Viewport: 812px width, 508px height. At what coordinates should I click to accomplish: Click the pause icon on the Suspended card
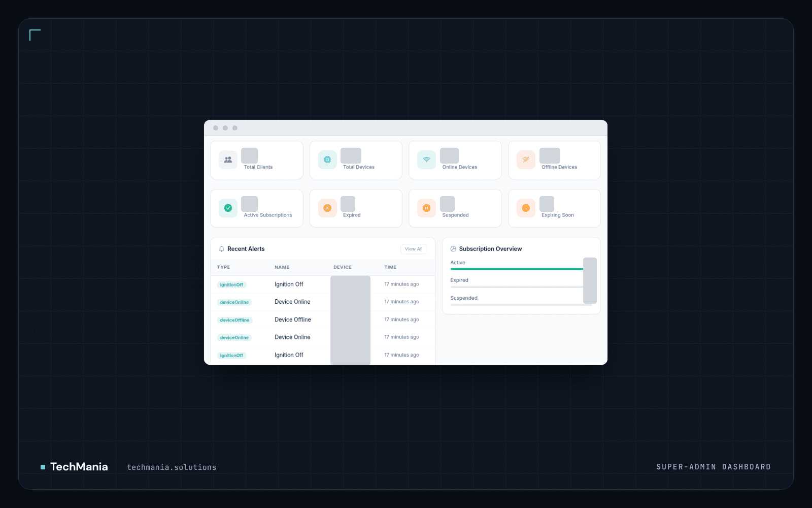tap(426, 208)
